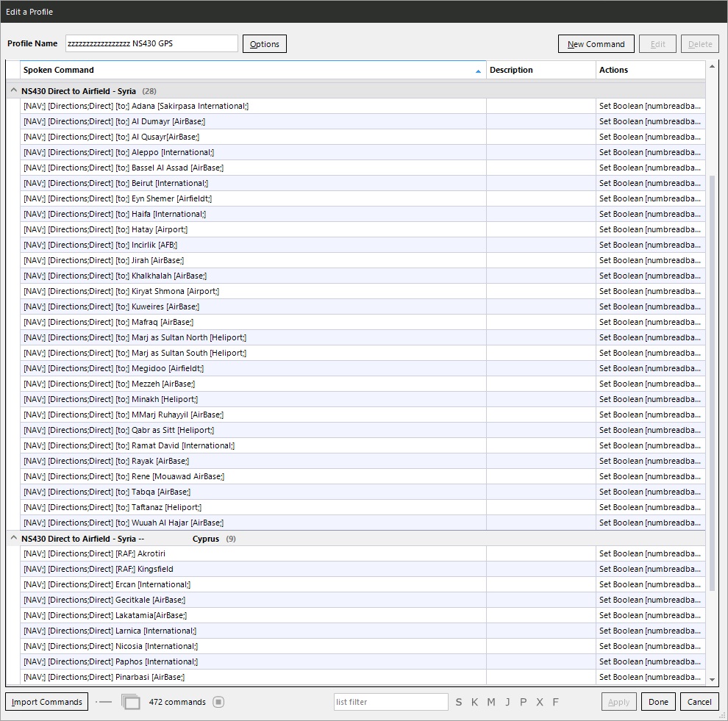Open the profile Options button
Viewport: 728px width, 721px height.
tap(264, 44)
